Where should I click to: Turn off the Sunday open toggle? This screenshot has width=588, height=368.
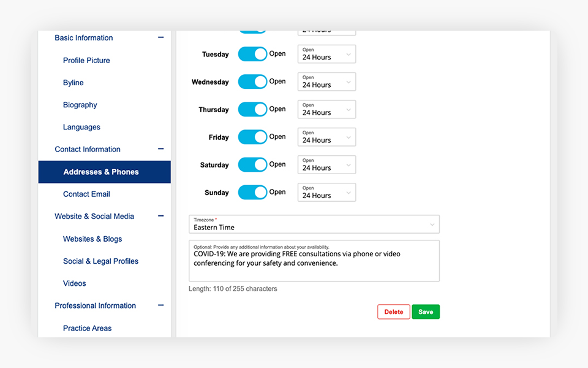(252, 192)
